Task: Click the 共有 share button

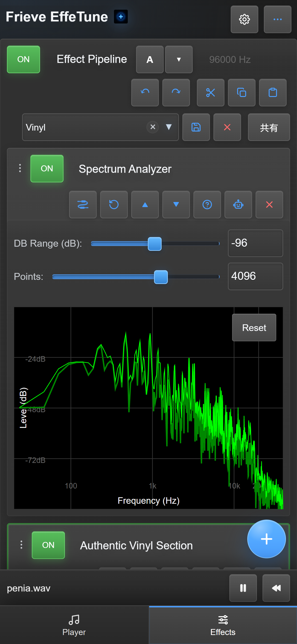Action: [269, 127]
